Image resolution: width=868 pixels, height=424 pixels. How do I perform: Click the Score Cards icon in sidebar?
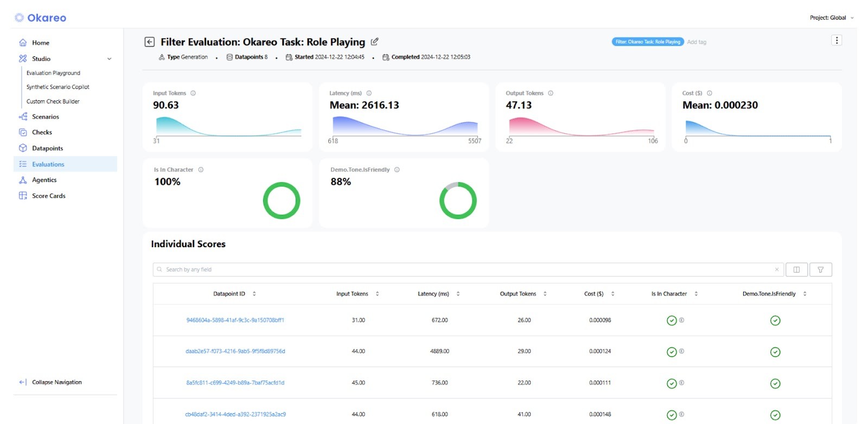23,196
